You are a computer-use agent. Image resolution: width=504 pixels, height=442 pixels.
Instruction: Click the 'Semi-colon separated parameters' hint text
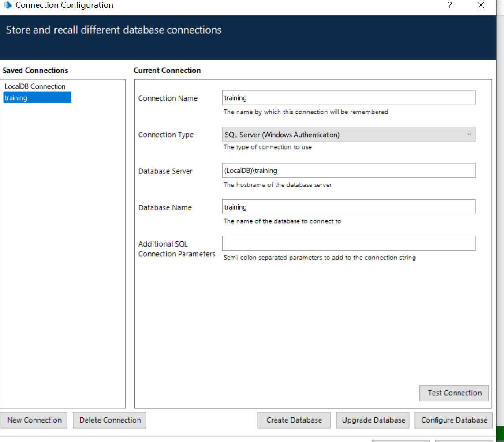point(320,258)
